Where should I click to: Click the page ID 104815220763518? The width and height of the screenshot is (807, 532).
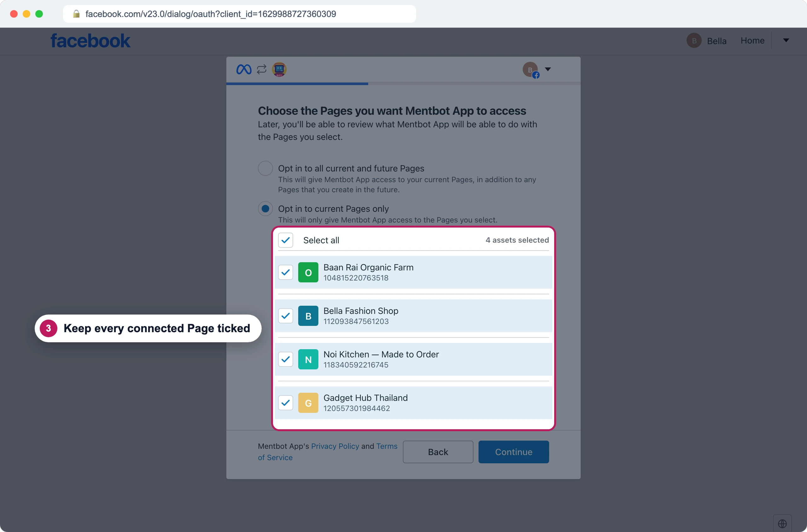tap(356, 278)
